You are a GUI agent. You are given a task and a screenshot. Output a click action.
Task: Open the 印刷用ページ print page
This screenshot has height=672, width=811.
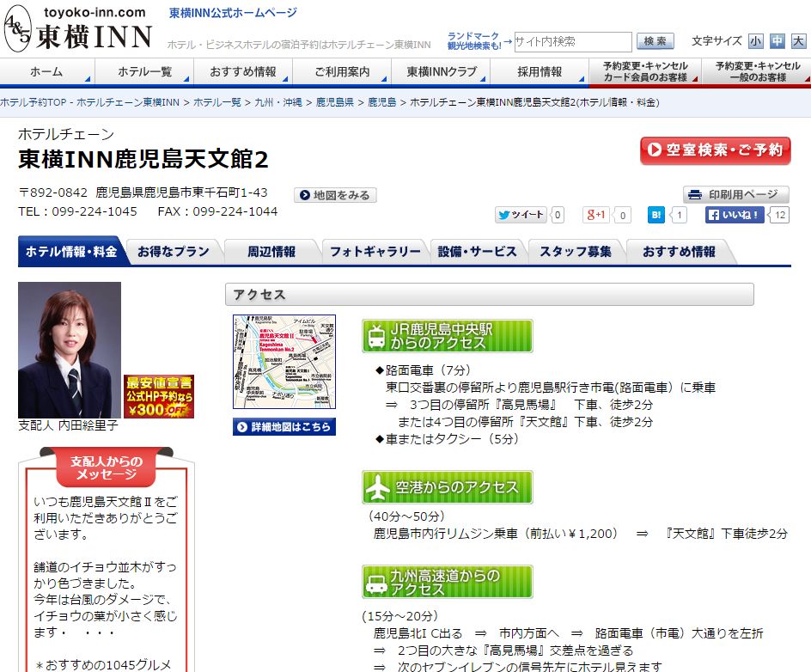click(x=736, y=194)
